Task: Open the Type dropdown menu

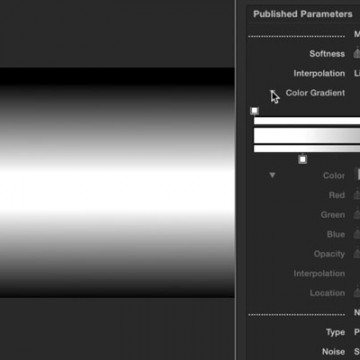Action: [357, 332]
